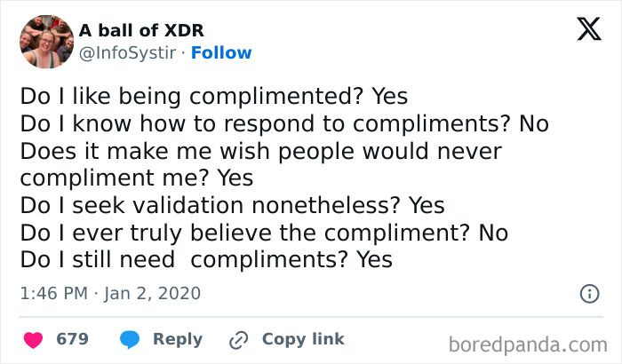Click the boredpanda.com watermark
The image size is (622, 364).
click(527, 343)
